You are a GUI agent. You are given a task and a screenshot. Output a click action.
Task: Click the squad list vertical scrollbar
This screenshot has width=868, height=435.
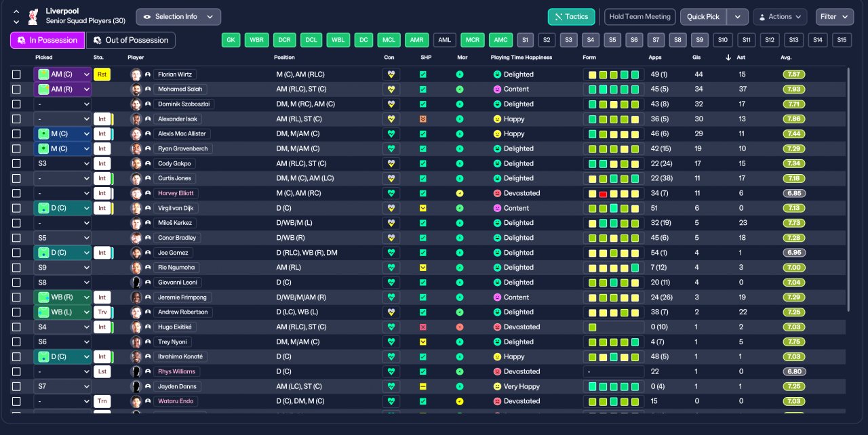coord(848,188)
